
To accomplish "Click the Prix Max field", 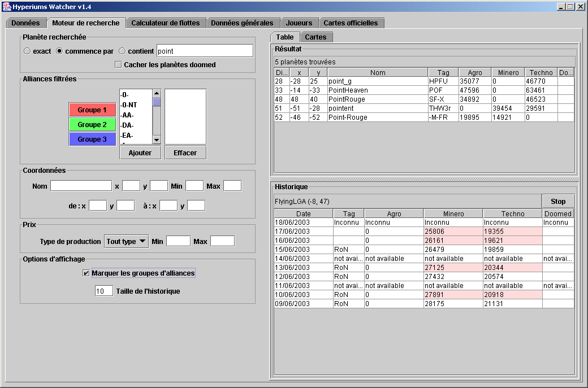I will [x=222, y=241].
